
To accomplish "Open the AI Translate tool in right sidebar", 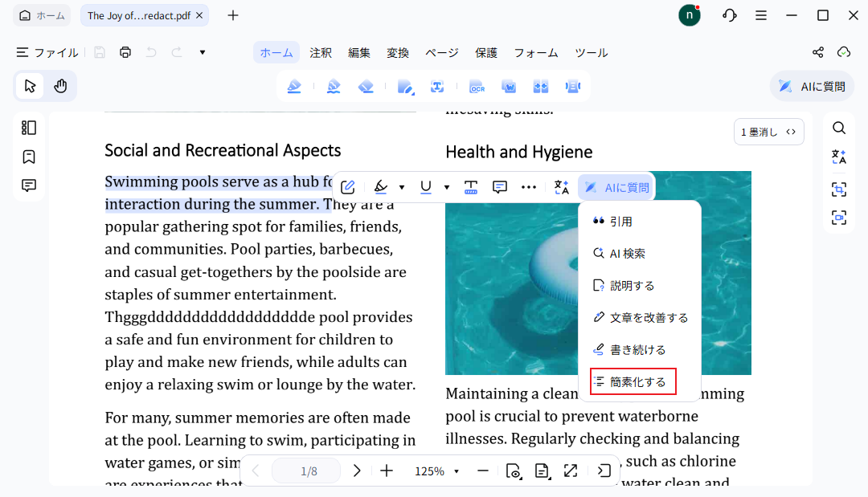I will (x=839, y=157).
